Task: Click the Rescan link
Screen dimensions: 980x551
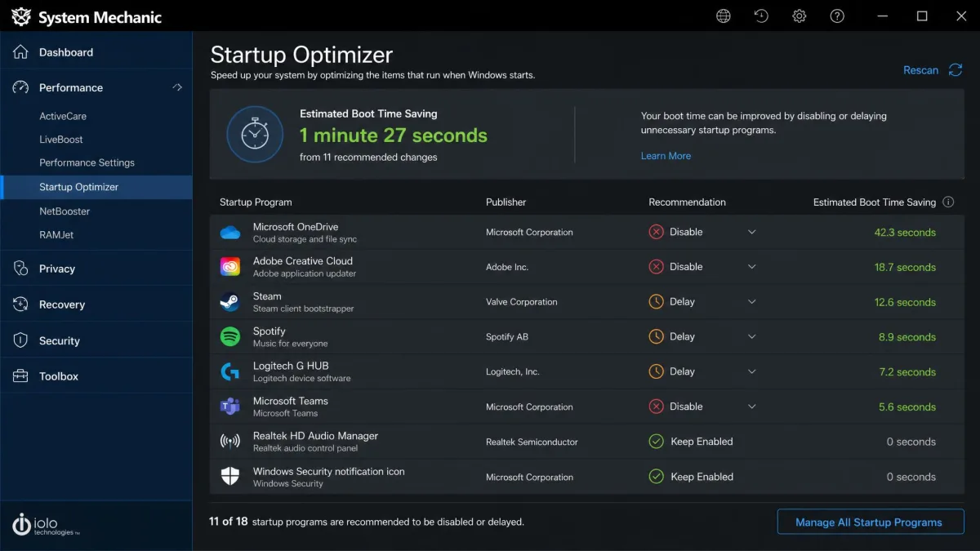Action: coord(920,70)
